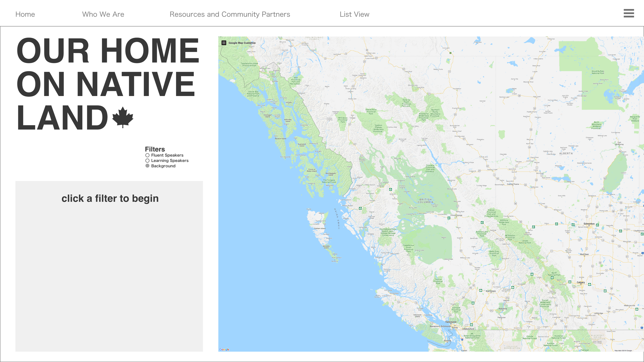Open Resources and Community Partners page

pyautogui.click(x=230, y=14)
